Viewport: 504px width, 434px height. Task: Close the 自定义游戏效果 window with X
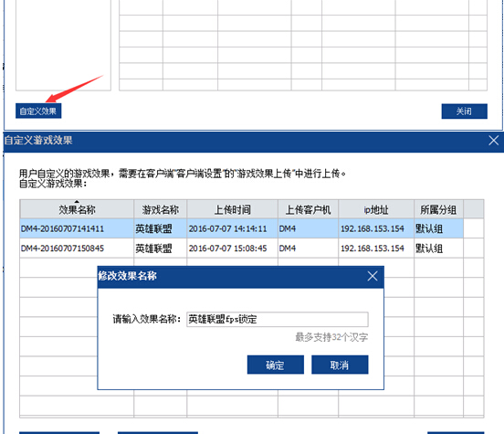(493, 141)
